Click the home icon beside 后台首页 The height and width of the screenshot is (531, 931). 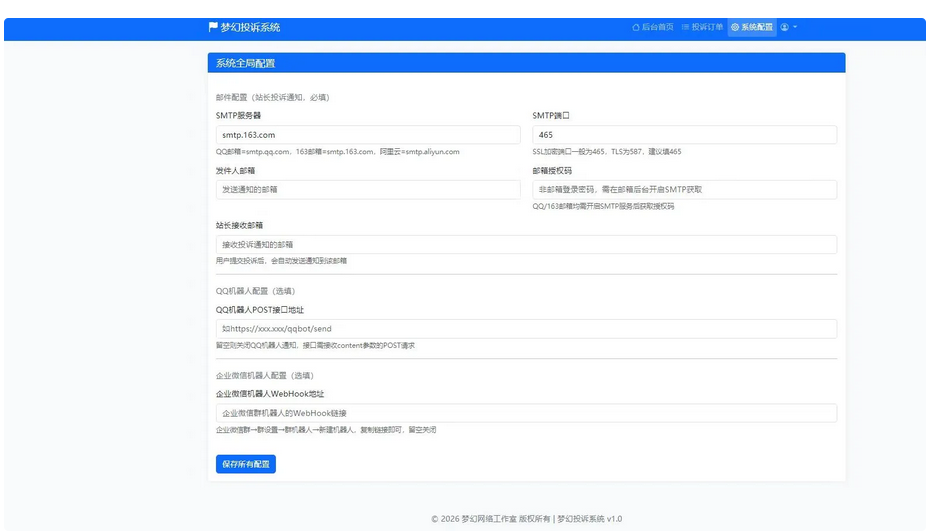[636, 27]
